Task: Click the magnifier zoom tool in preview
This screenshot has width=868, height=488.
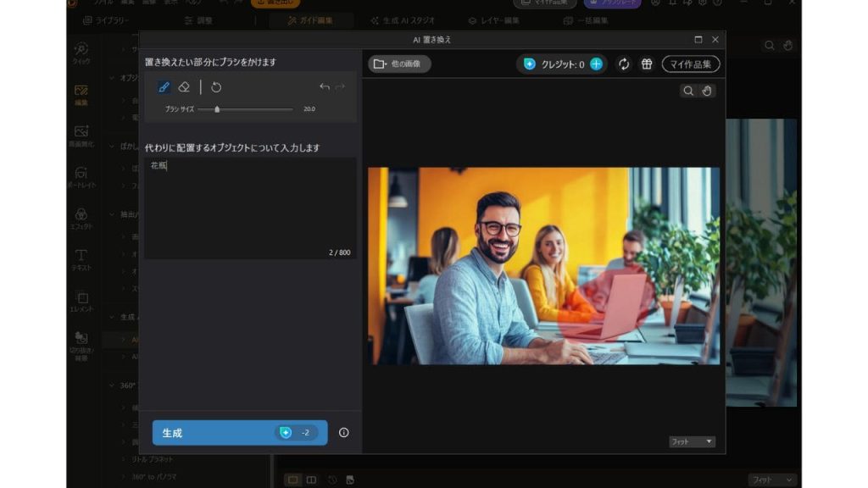Action: [x=688, y=91]
